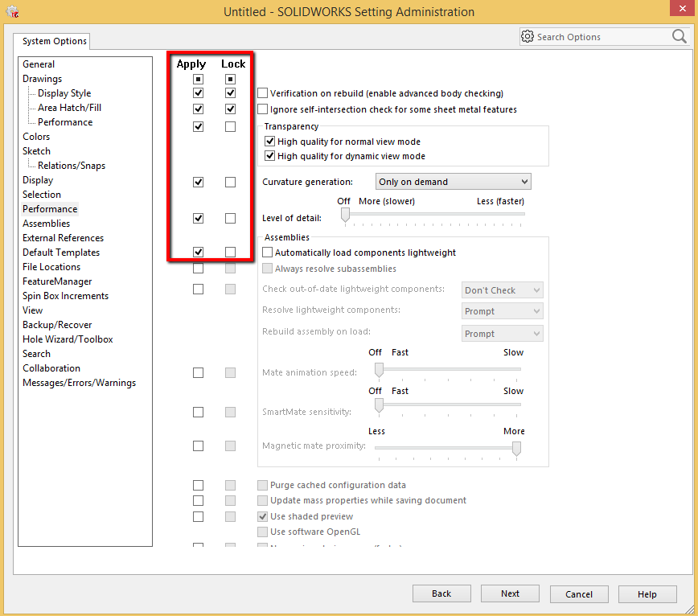Select FeatureManager category
698x616 pixels.
pyautogui.click(x=57, y=281)
